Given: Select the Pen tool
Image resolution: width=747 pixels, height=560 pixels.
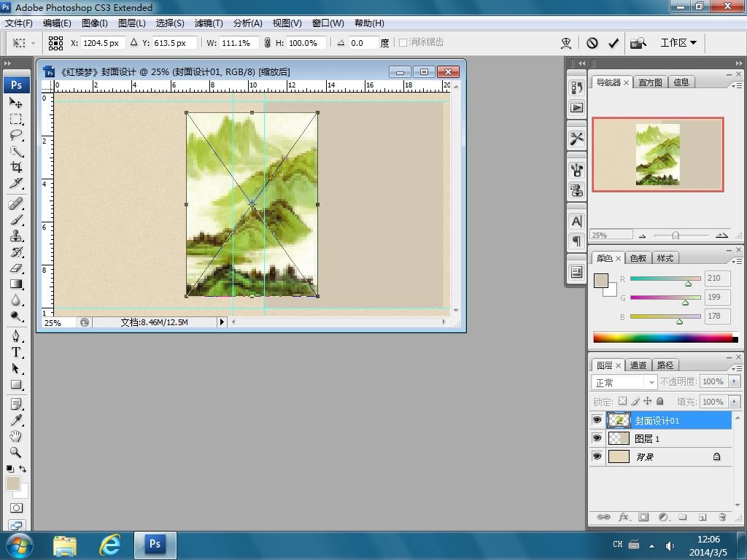Looking at the screenshot, I should click(16, 337).
